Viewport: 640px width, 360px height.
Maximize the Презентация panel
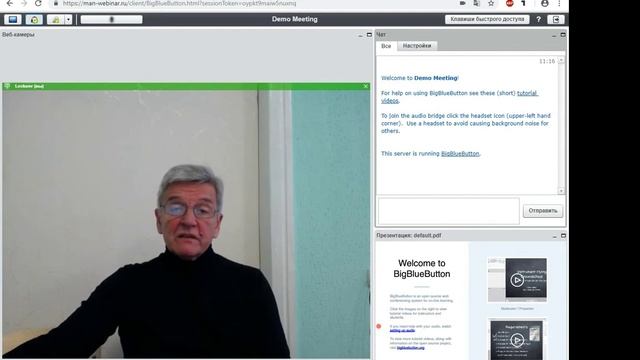point(563,236)
